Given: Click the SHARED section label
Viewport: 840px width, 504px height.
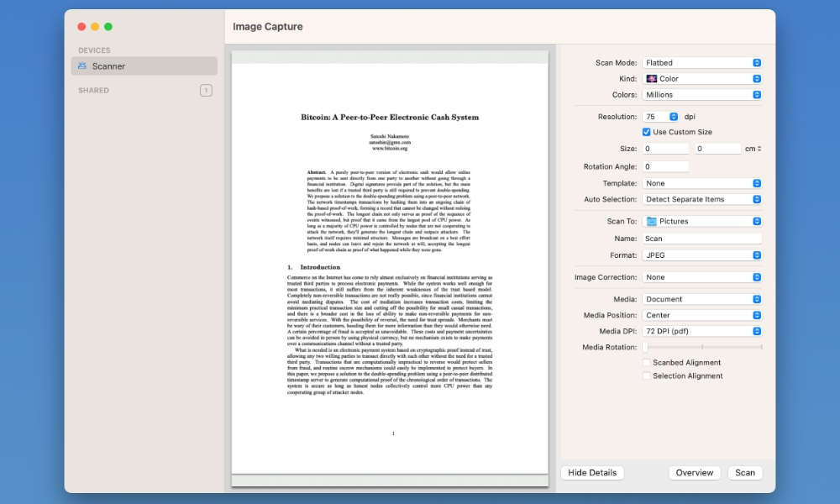Looking at the screenshot, I should coord(93,91).
